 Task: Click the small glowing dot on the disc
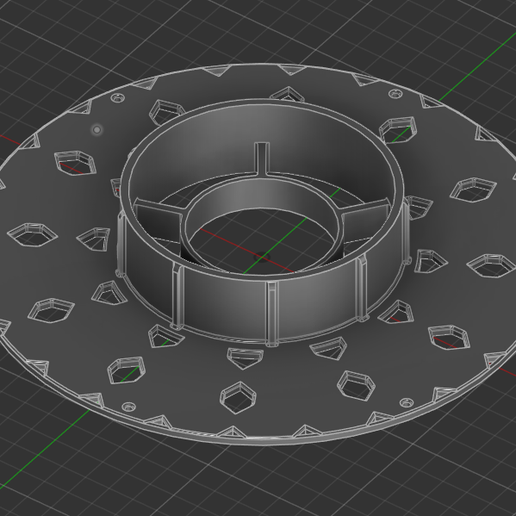(x=97, y=129)
